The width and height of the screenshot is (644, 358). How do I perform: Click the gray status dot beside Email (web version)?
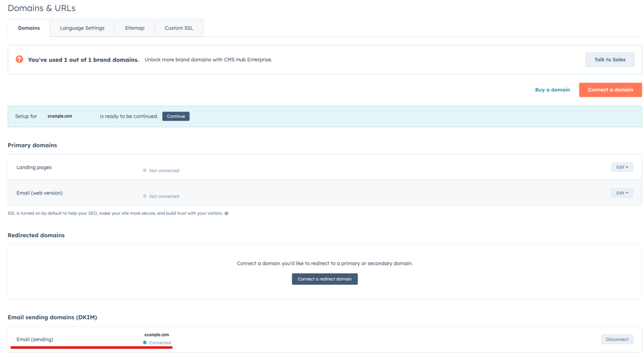pyautogui.click(x=145, y=196)
